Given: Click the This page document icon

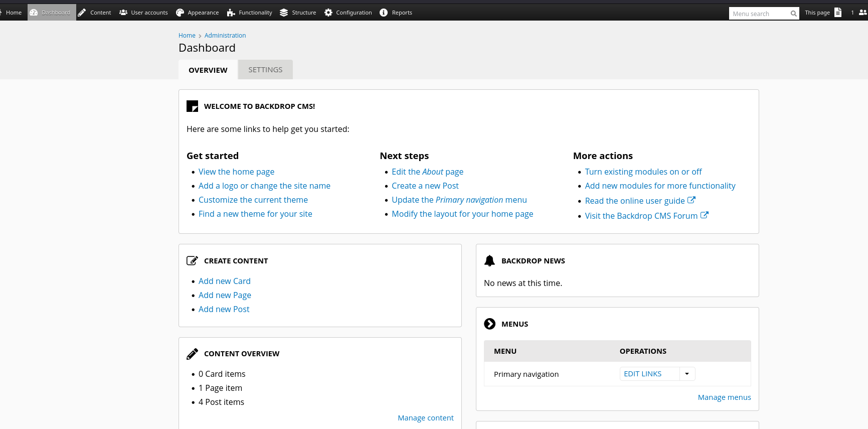Looking at the screenshot, I should click(838, 13).
